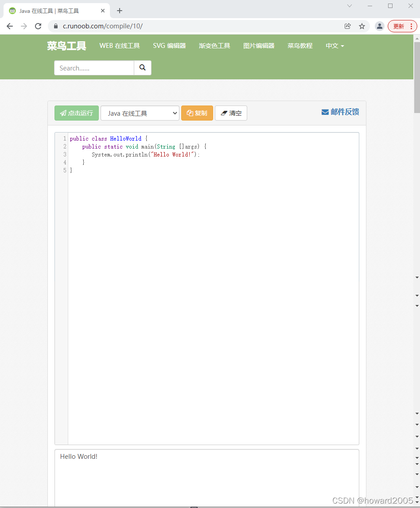Open 图片编辑器 menu item

coord(259,46)
